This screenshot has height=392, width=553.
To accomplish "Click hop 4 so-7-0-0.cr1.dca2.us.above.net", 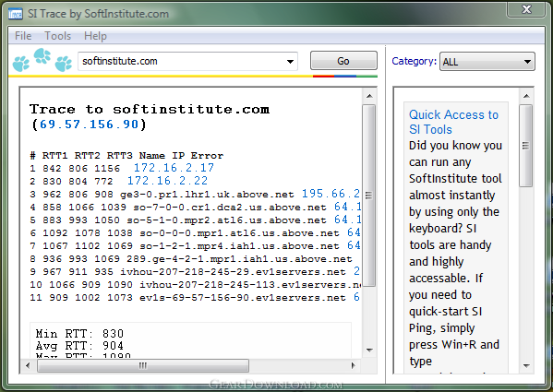I will pos(230,208).
